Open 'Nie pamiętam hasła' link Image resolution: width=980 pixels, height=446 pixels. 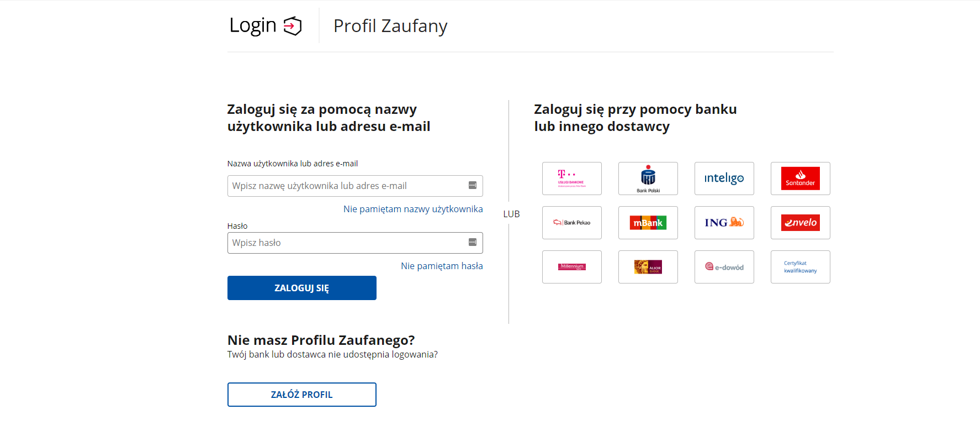(442, 266)
